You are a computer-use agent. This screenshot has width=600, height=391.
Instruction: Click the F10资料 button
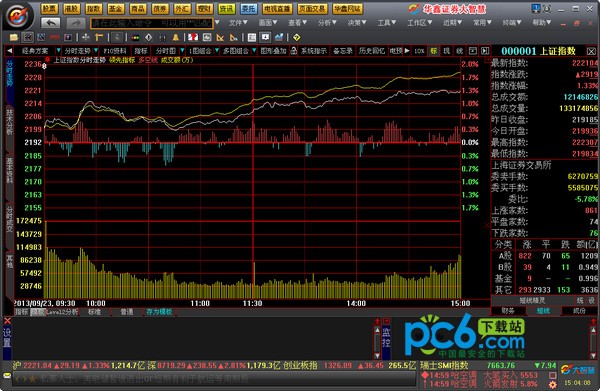(x=115, y=51)
